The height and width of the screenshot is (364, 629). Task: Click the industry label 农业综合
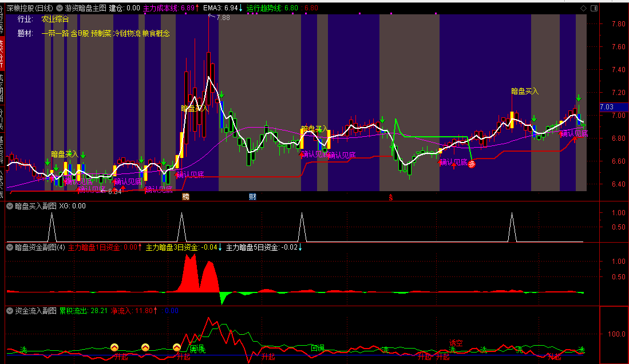[x=56, y=19]
